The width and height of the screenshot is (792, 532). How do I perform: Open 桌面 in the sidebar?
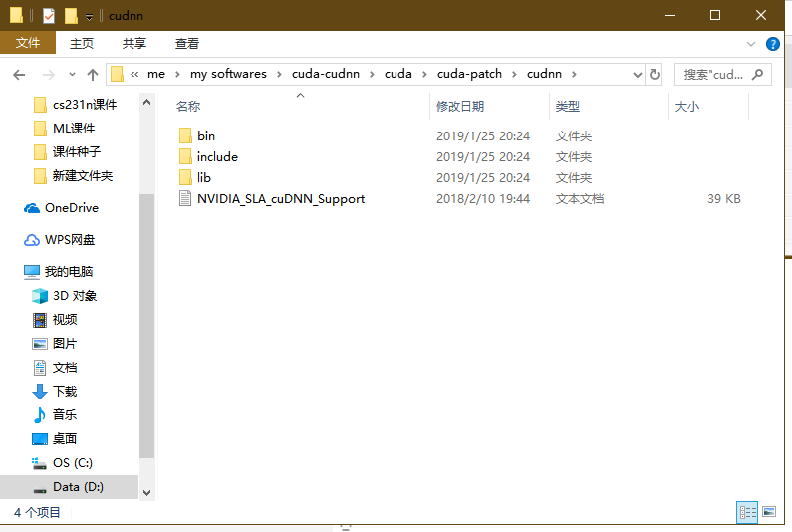tap(55, 439)
